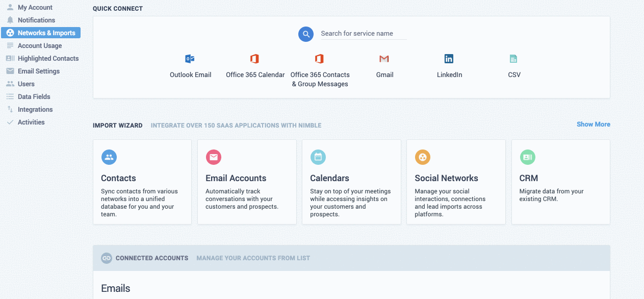644x299 pixels.
Task: Choose the CSV file icon
Action: (x=513, y=59)
